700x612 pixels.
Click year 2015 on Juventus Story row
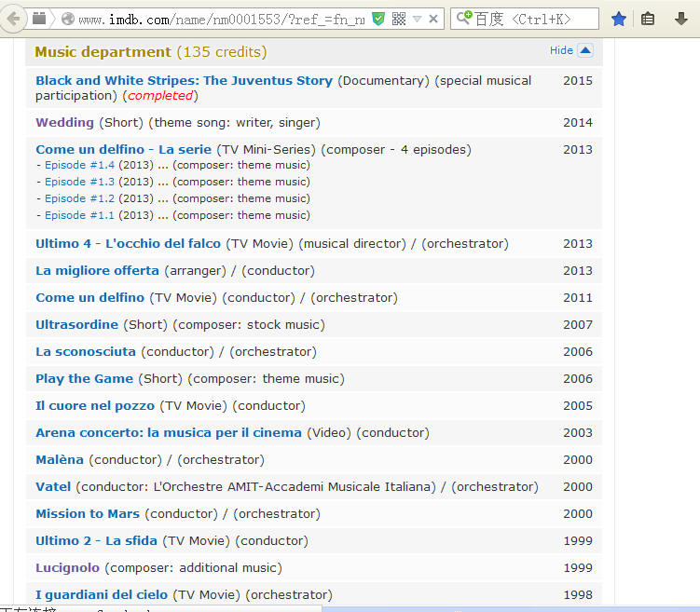(578, 81)
